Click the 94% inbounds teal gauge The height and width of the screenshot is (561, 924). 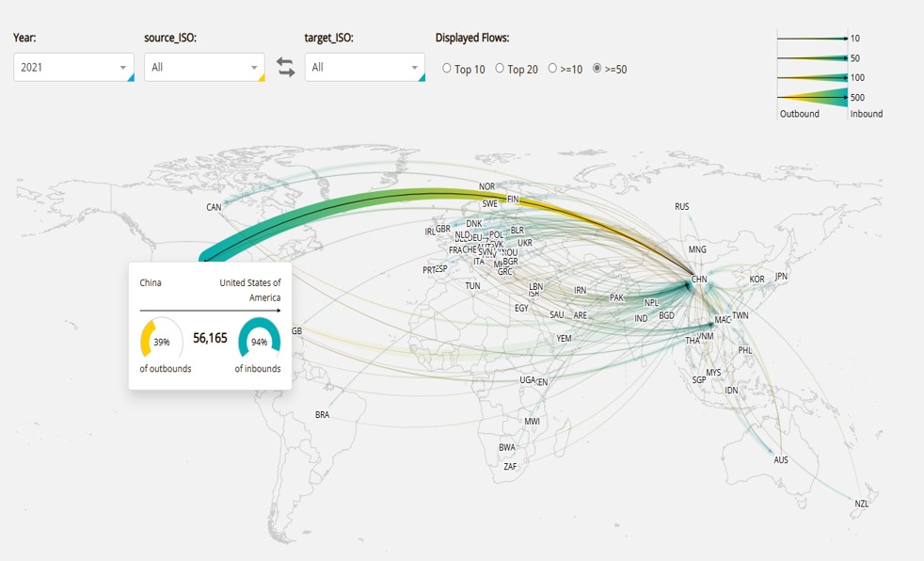coord(259,340)
